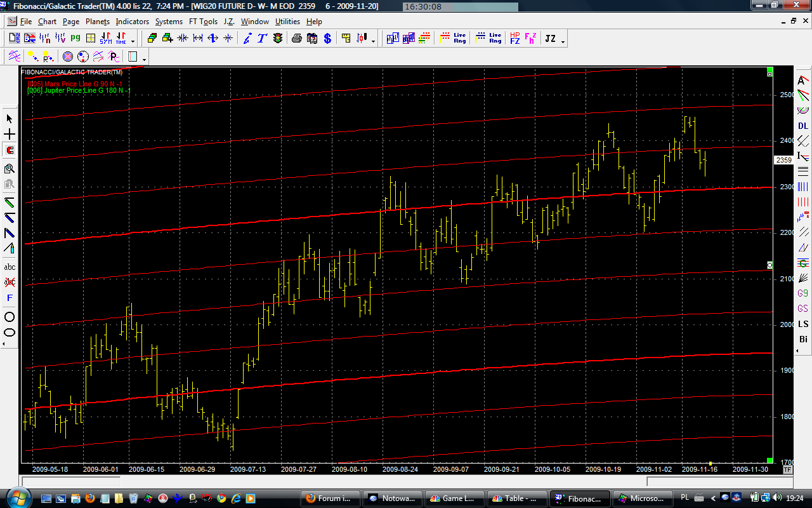The width and height of the screenshot is (812, 508).
Task: Click the LS button in right sidebar
Action: [x=803, y=324]
